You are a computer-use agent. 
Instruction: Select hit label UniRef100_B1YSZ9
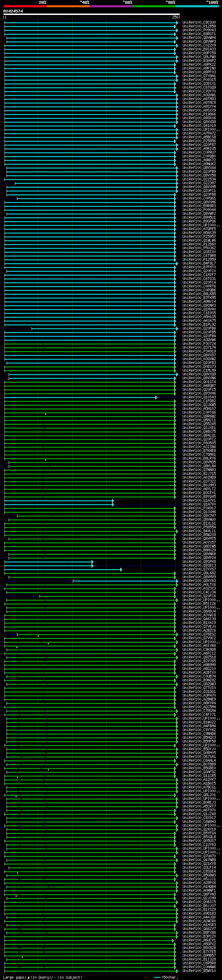point(199,910)
